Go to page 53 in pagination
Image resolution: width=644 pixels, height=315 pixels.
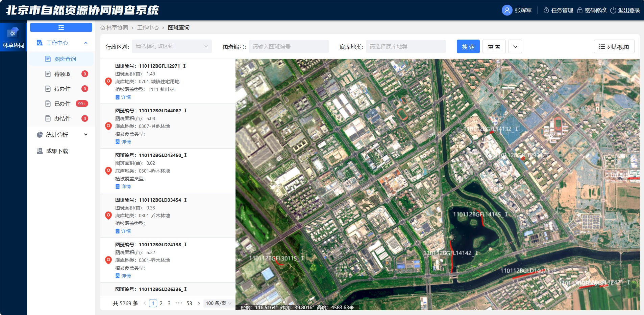coord(189,303)
